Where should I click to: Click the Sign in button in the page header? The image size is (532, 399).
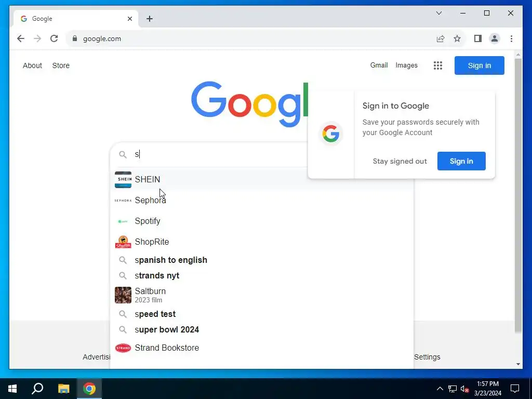coord(480,65)
